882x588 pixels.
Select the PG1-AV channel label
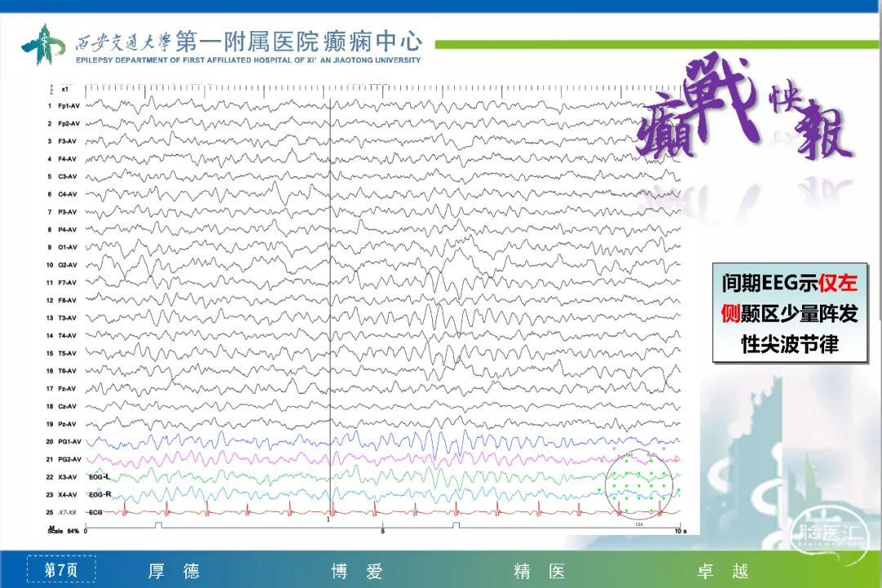[x=64, y=441]
